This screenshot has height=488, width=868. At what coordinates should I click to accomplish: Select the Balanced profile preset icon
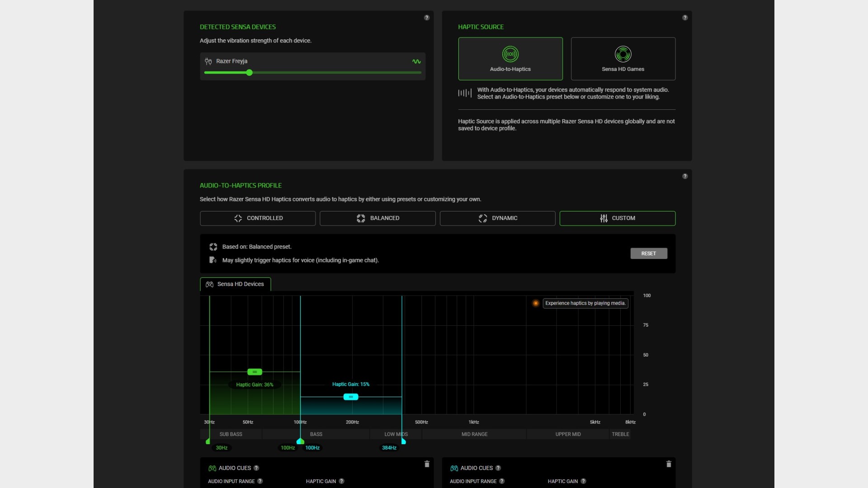coord(360,218)
